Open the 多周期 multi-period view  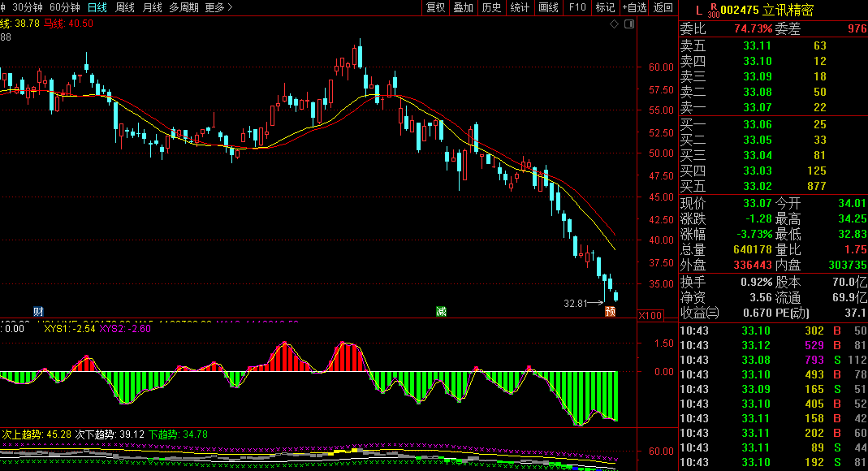[184, 8]
